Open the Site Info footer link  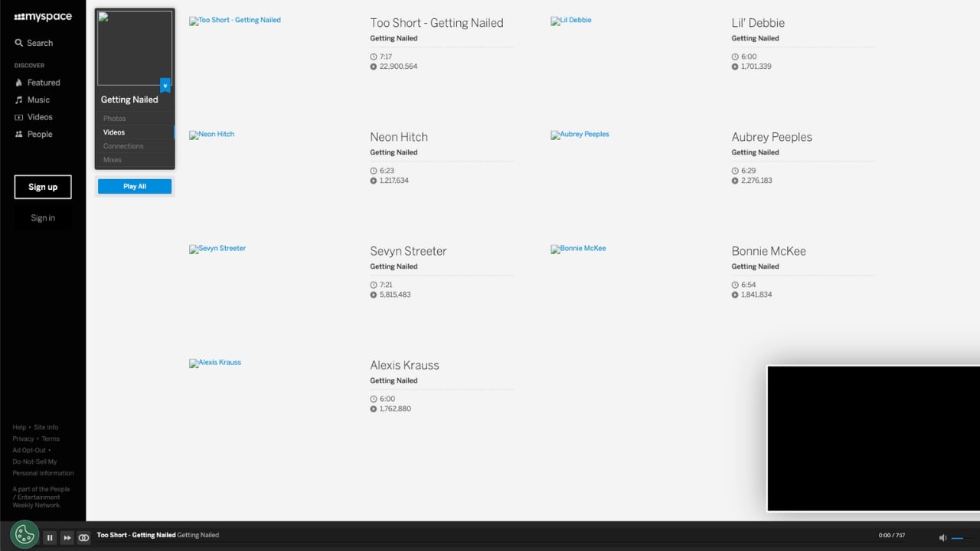coord(46,428)
